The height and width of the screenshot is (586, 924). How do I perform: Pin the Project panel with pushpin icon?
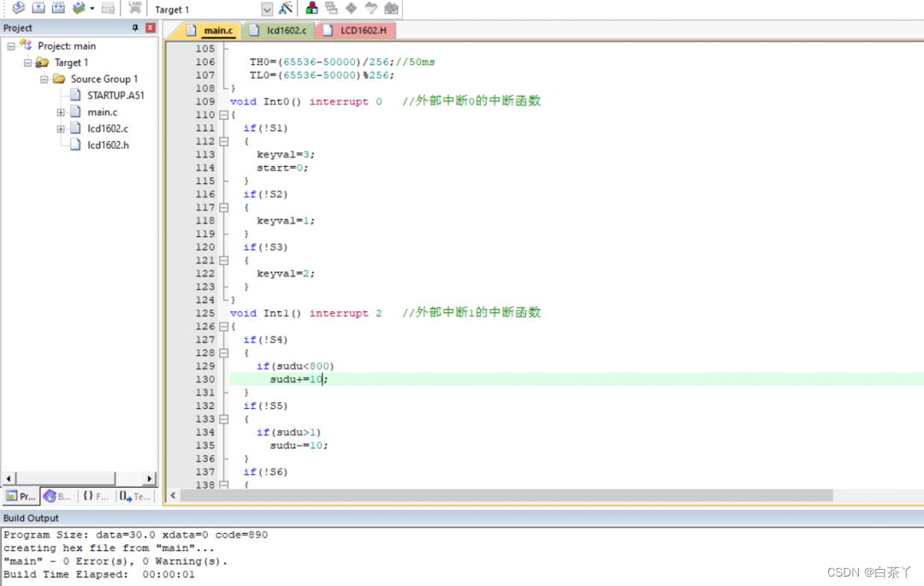point(135,28)
